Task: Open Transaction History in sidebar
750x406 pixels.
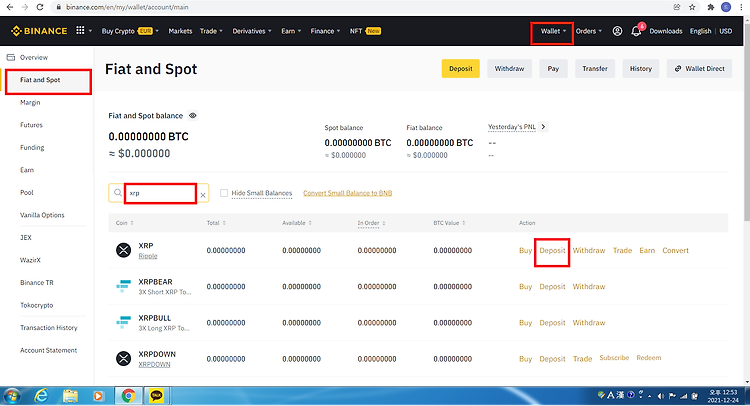Action: (x=49, y=328)
